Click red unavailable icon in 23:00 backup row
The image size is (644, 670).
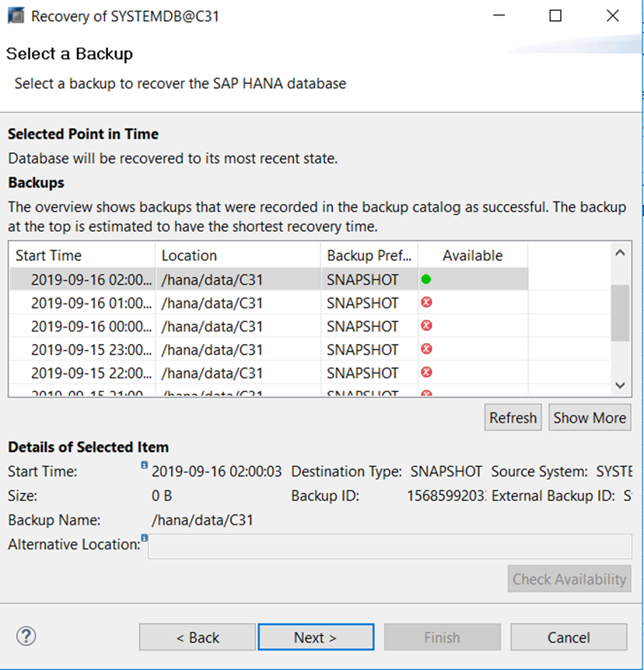426,349
